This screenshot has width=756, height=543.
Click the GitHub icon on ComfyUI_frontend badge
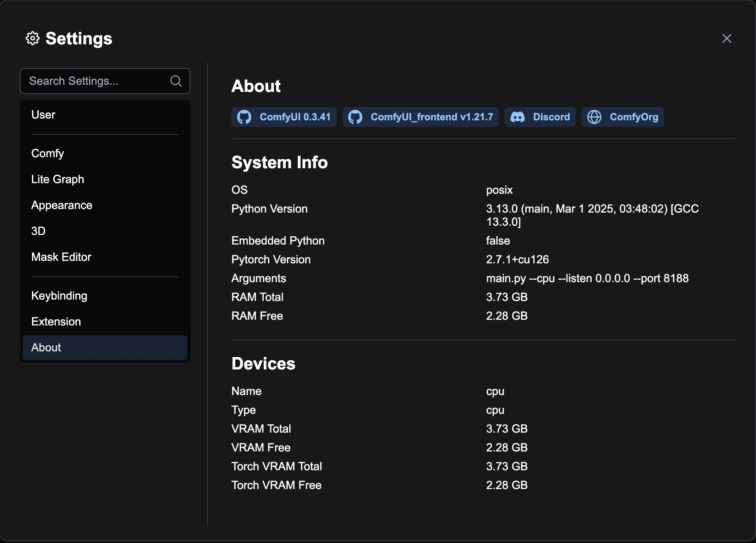click(x=355, y=117)
